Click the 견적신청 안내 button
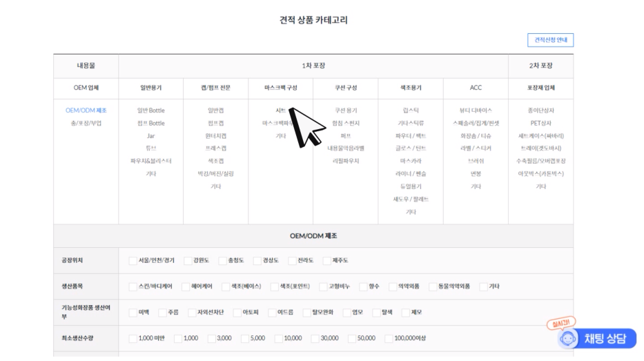 [x=550, y=40]
